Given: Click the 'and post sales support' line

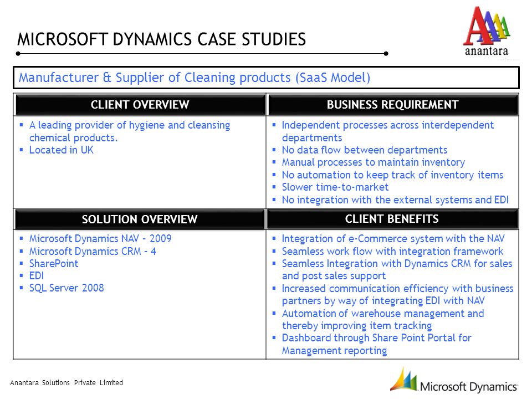Looking at the screenshot, I should 334,276.
